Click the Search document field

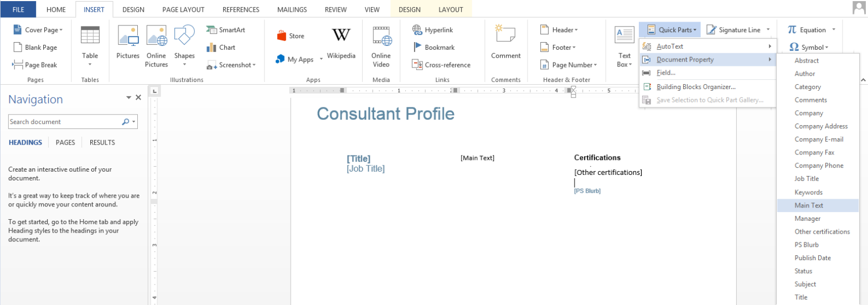pos(64,122)
